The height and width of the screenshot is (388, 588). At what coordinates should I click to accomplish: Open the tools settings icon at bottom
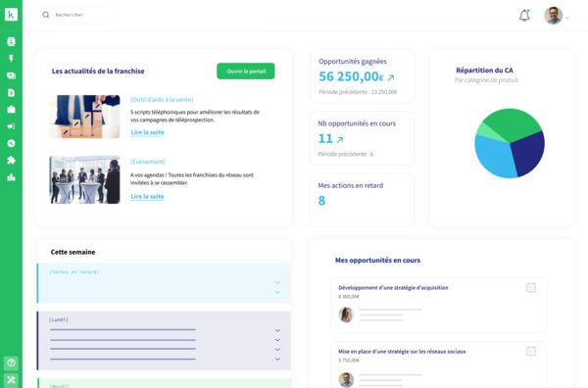[x=11, y=380]
